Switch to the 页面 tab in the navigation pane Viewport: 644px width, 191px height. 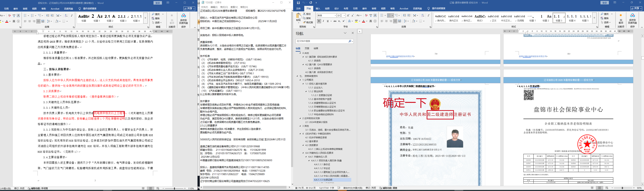click(x=307, y=48)
